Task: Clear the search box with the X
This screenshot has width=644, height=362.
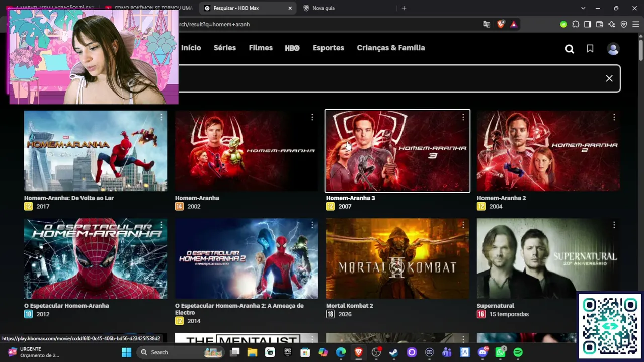Action: [609, 78]
